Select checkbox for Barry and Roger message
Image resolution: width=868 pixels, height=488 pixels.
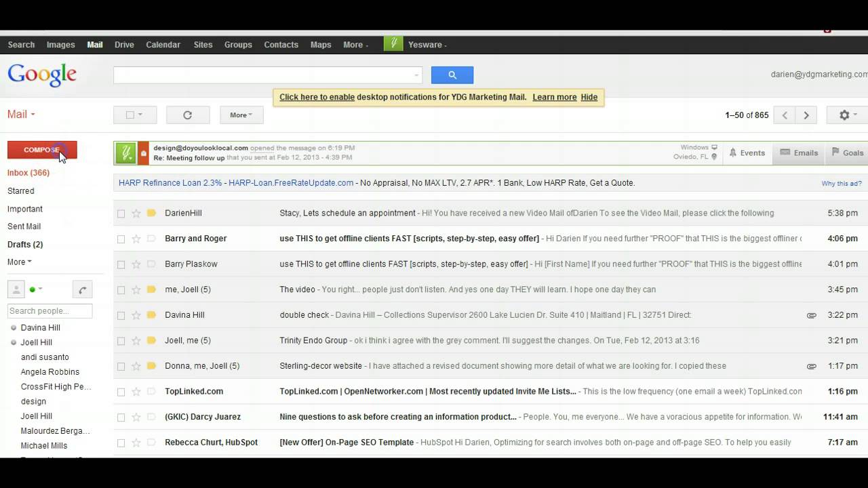coord(121,239)
